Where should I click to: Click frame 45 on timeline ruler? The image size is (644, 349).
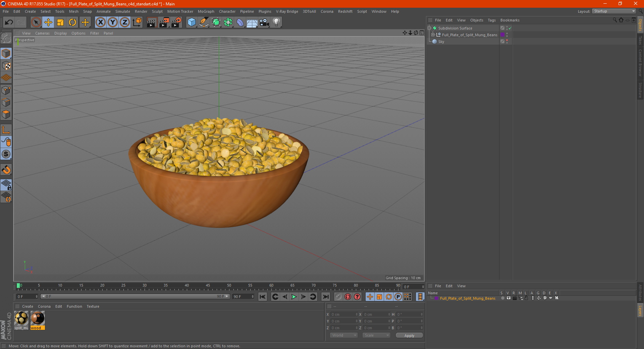coord(208,286)
